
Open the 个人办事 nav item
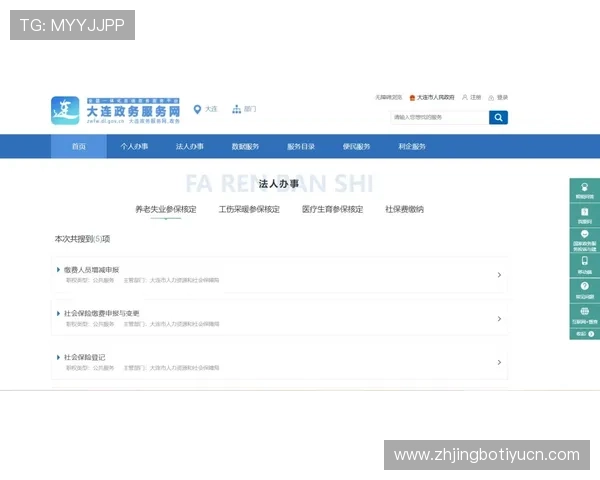(x=134, y=146)
